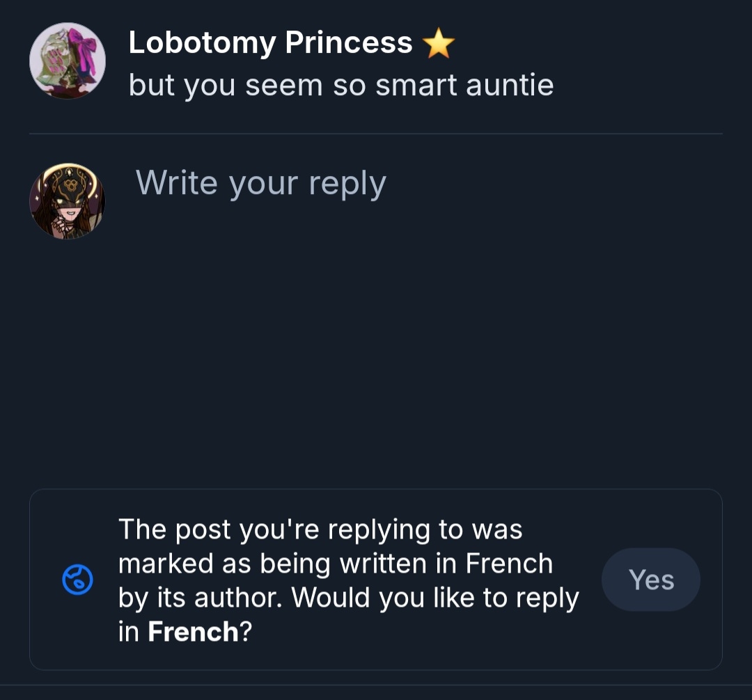Tap the 'marked as being written in French' message
752x700 pixels.
click(335, 564)
